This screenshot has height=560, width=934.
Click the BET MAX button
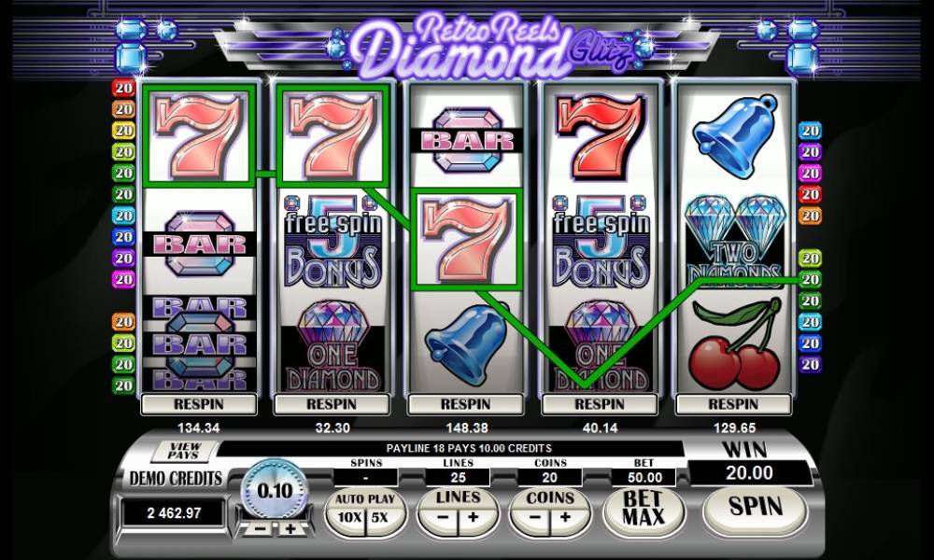click(644, 508)
